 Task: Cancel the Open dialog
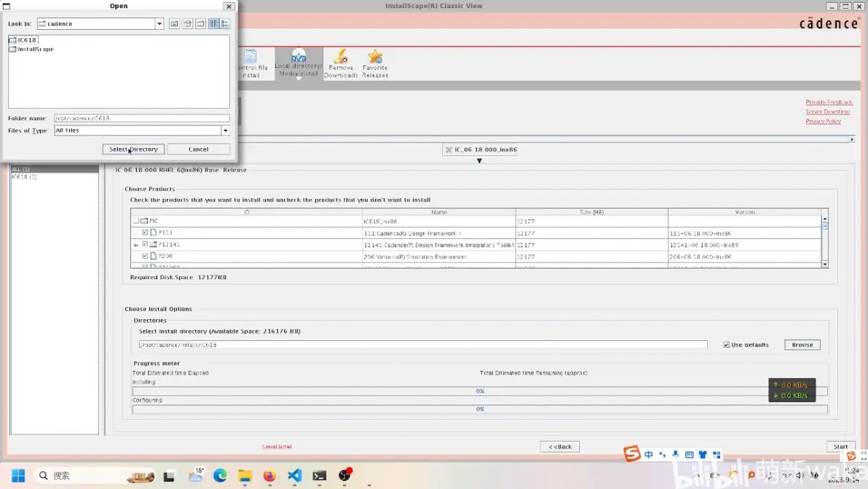coord(198,149)
